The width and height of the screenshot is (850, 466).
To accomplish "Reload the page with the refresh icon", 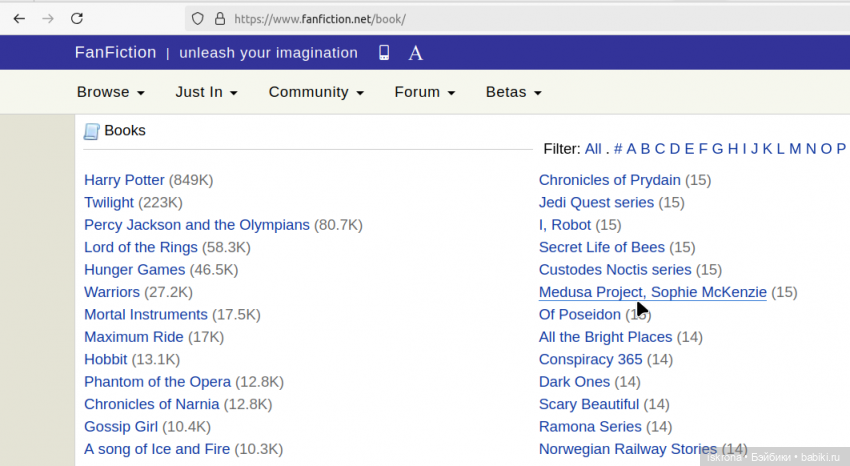I will (77, 18).
